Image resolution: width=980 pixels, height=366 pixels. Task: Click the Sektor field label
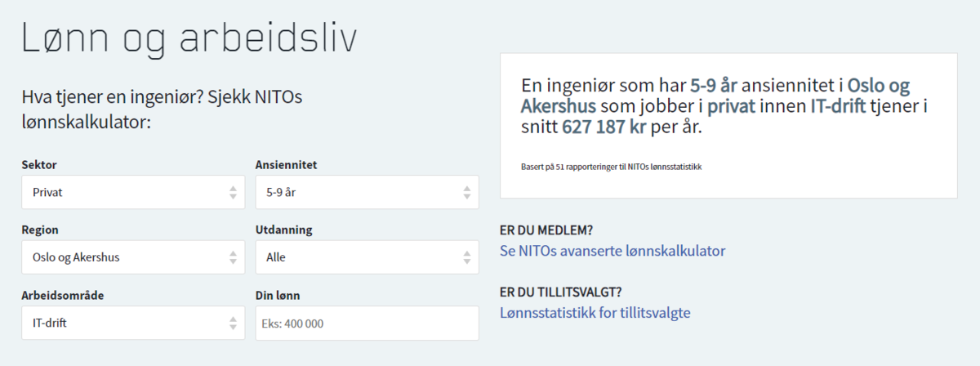point(39,165)
